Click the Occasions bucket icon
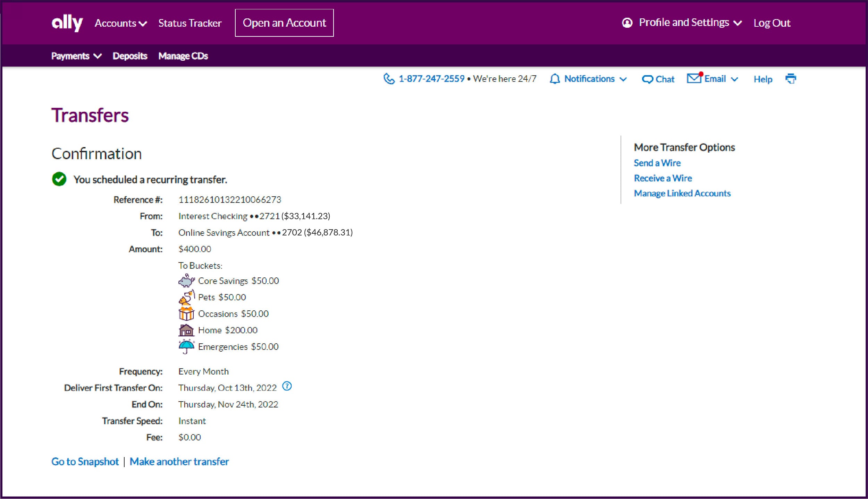 pos(187,313)
